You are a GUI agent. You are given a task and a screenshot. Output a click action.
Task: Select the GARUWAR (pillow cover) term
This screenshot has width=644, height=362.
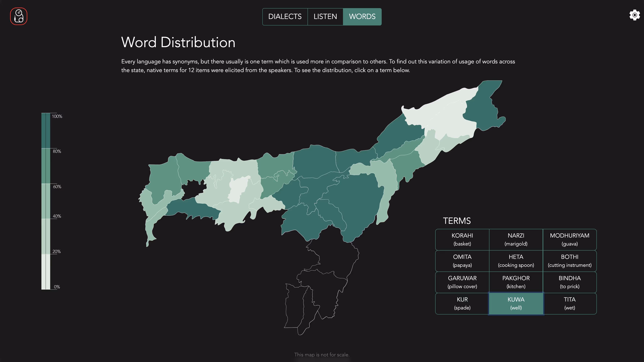click(x=462, y=282)
